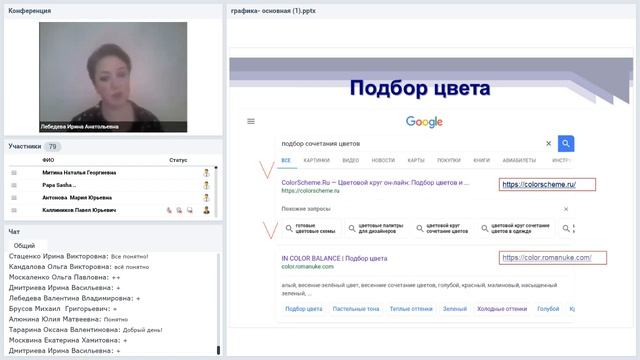640x360 pixels.
Task: Click the camera status icon for Калинников
Action: [179, 210]
